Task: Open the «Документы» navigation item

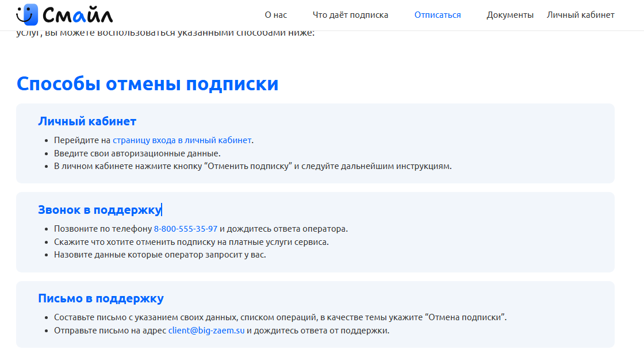Action: tap(509, 15)
